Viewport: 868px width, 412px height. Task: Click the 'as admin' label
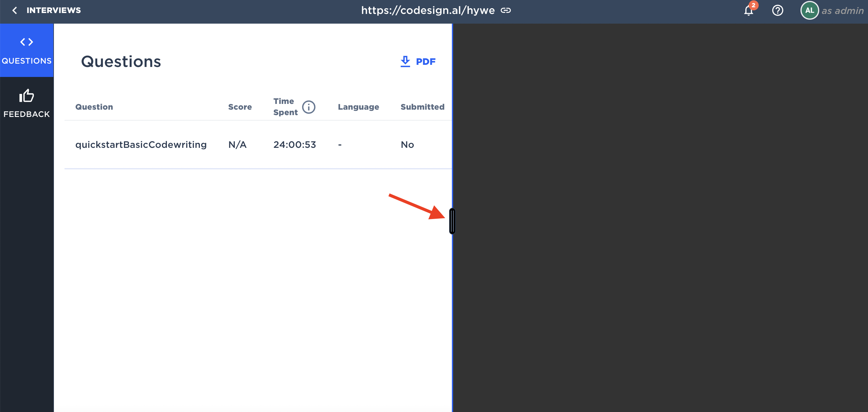pyautogui.click(x=842, y=11)
